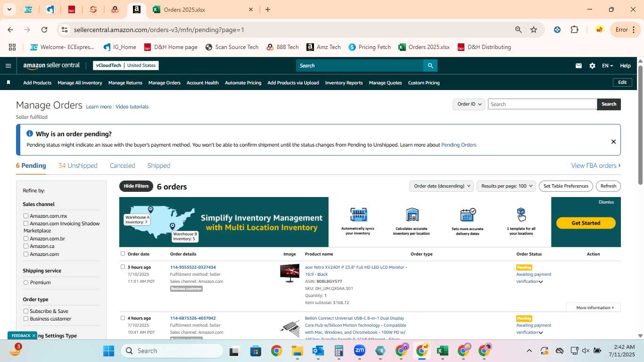Open the Windows Start menu
This screenshot has height=362, width=644.
108,351
